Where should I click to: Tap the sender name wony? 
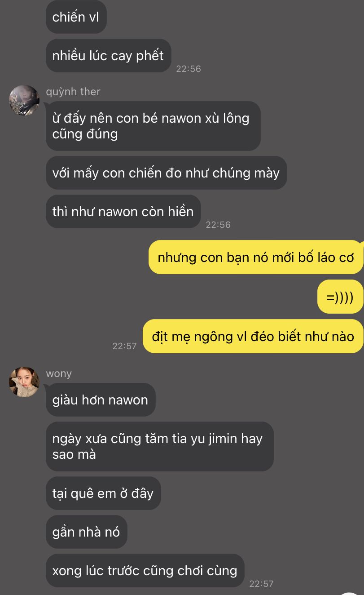(x=59, y=373)
